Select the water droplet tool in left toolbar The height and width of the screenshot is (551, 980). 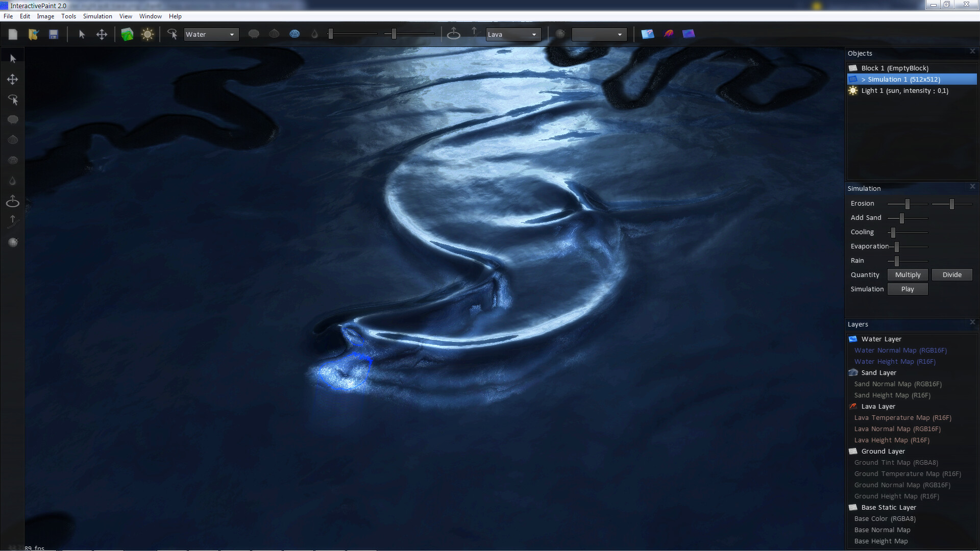(x=12, y=181)
